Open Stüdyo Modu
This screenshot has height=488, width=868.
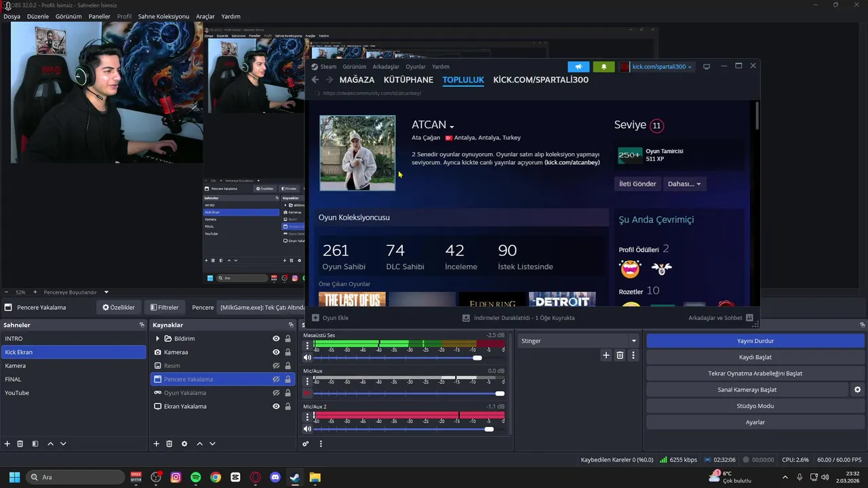[755, 406]
